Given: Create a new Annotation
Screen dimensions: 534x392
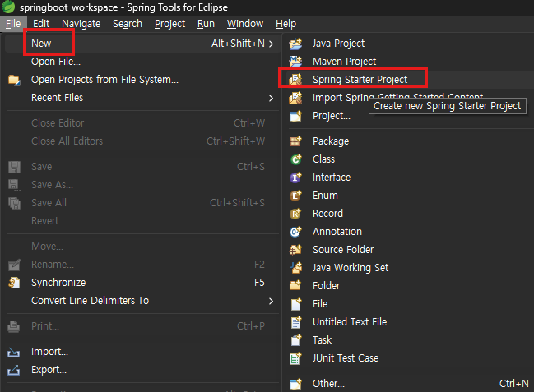Looking at the screenshot, I should (410, 232).
